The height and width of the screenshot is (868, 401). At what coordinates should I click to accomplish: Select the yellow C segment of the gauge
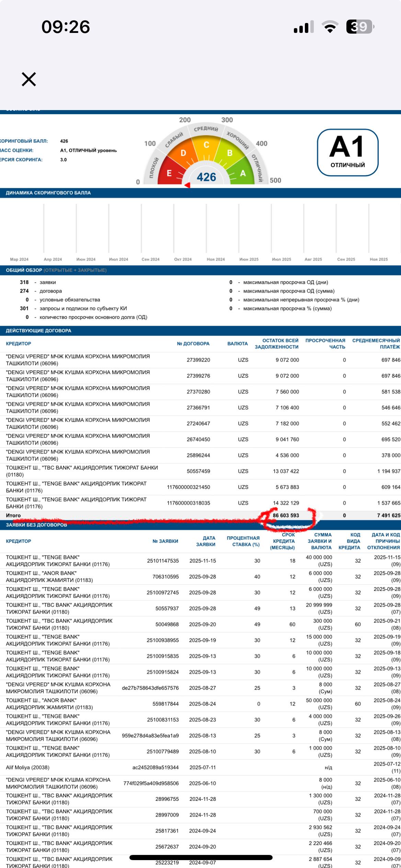point(206,145)
